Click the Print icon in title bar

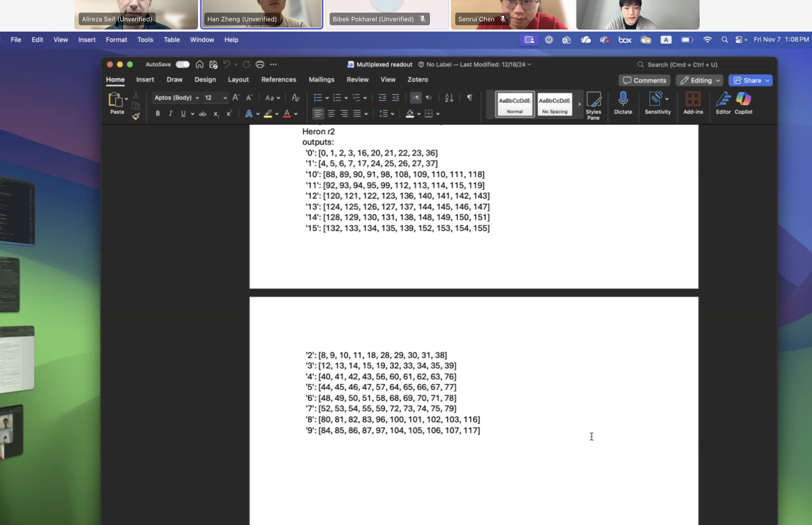click(x=260, y=65)
